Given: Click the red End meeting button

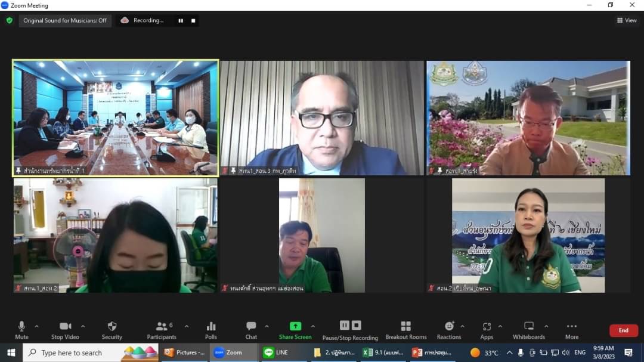Looking at the screenshot, I should [x=624, y=330].
